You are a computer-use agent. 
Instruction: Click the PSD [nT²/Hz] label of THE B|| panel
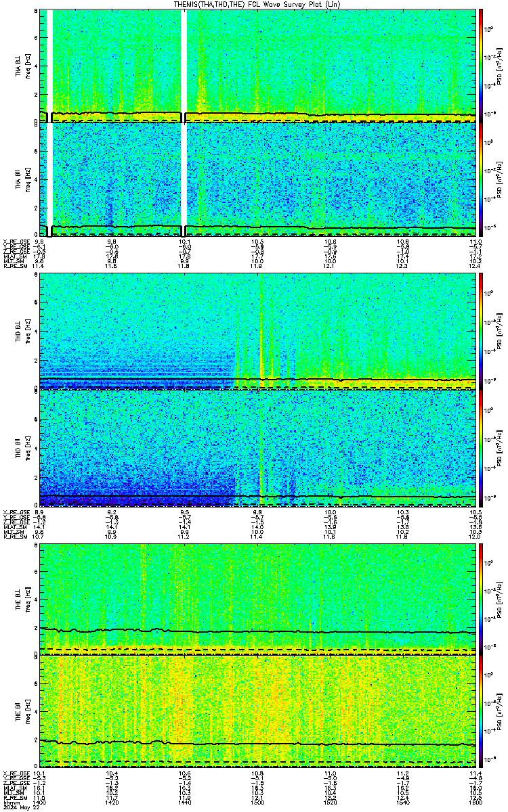[499, 710]
